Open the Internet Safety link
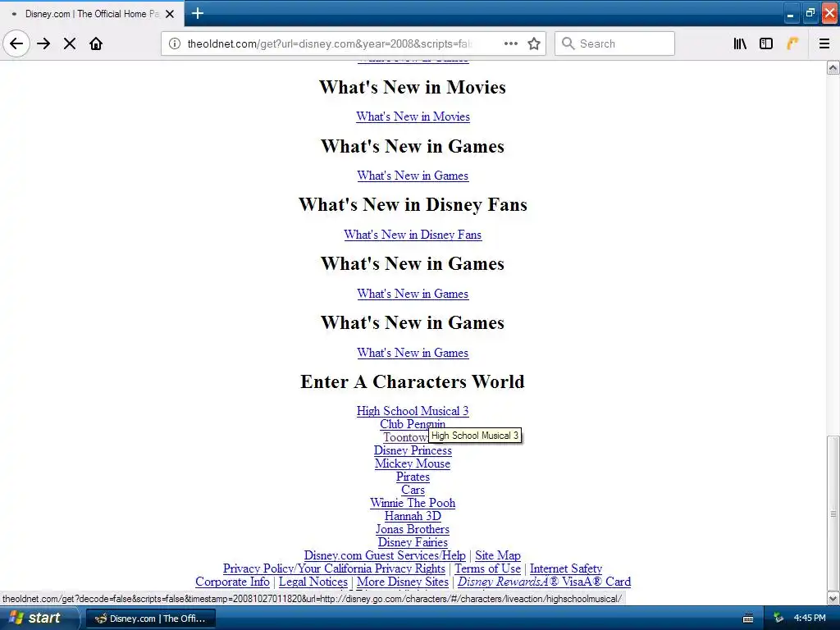840x630 pixels. click(x=566, y=568)
